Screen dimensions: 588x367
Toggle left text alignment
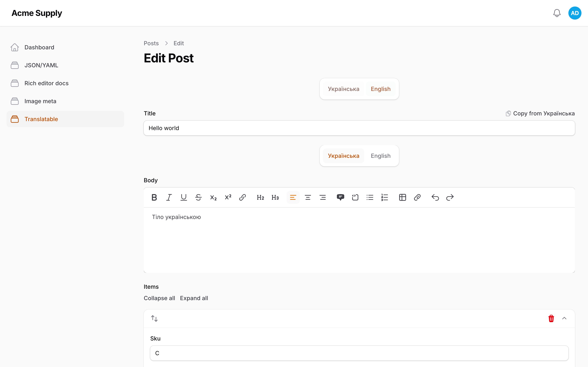click(x=293, y=197)
